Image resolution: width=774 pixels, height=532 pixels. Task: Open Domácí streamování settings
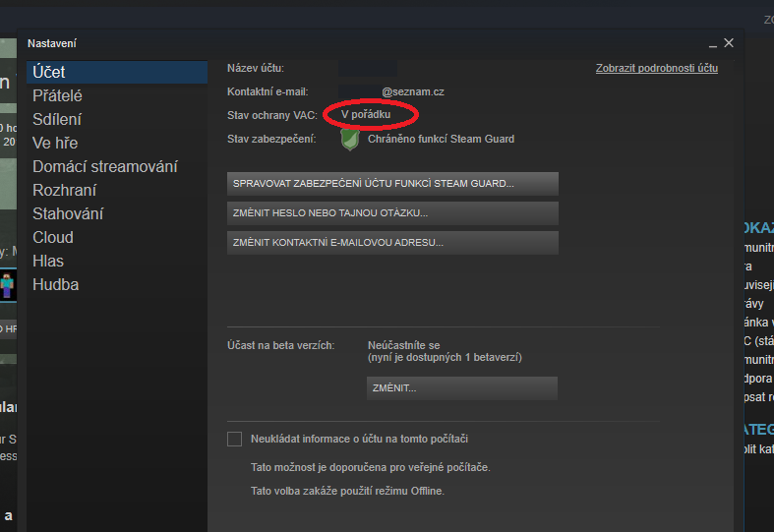tap(104, 166)
